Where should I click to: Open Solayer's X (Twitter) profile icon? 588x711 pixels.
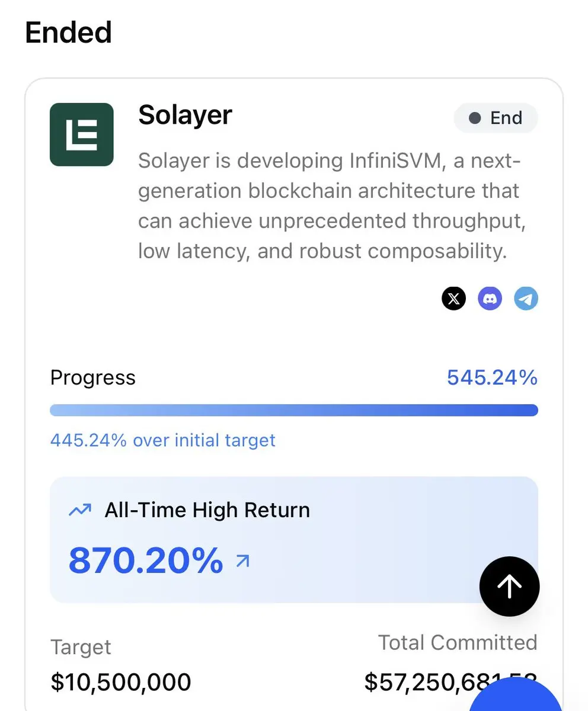tap(453, 299)
